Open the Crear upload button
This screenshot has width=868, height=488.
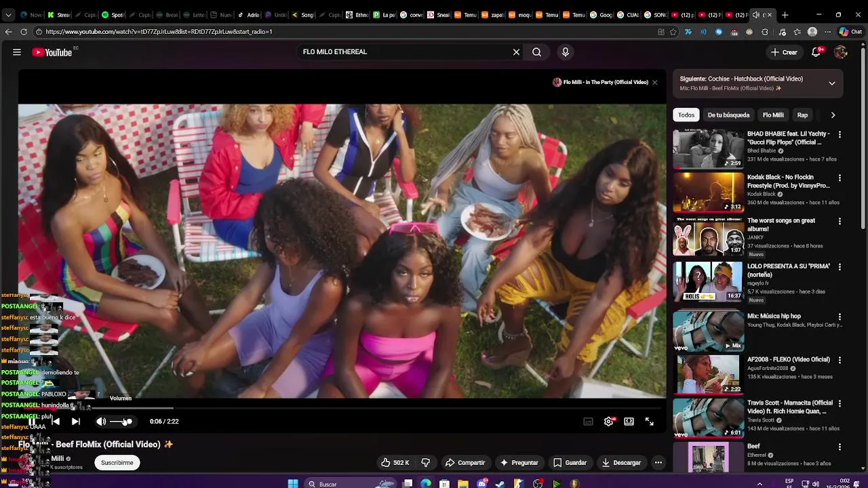(x=784, y=52)
